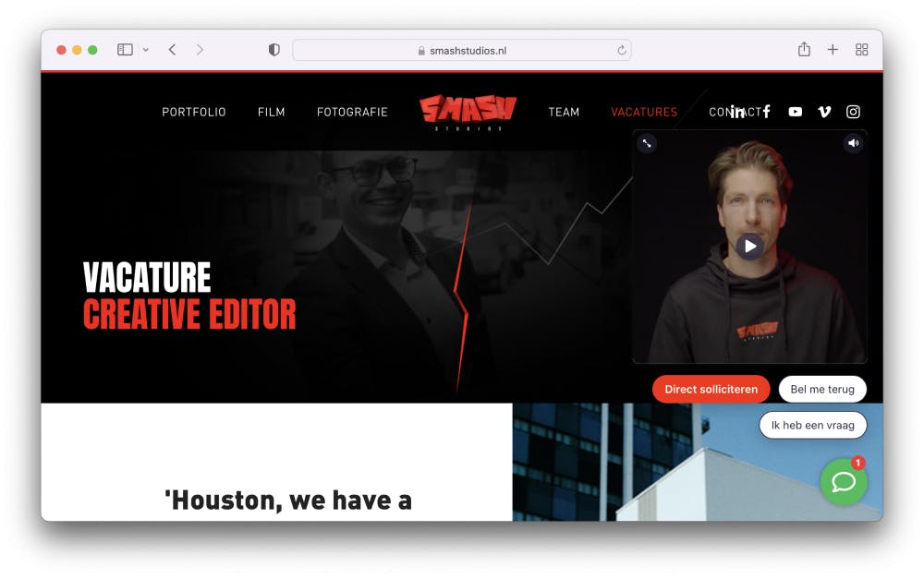Screen dimensions: 924x579
Task: Open the sidebar dropdown chevron
Action: (146, 50)
